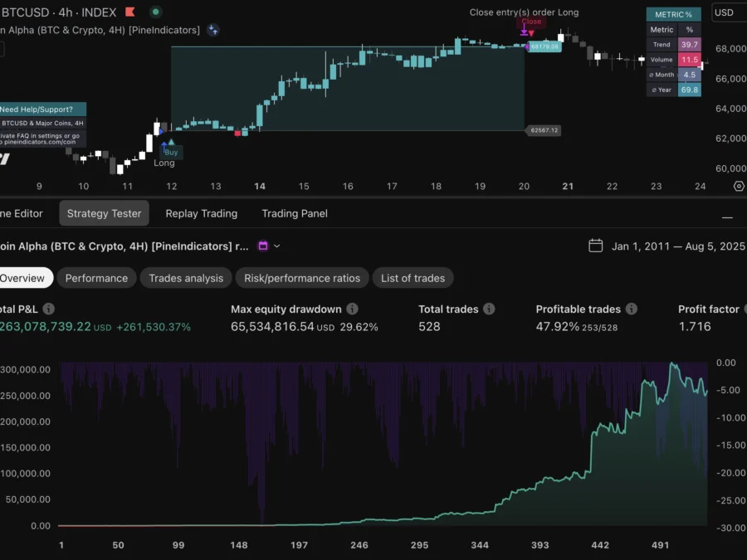The image size is (747, 560).
Task: Click trade number 246 on equity axis
Action: (x=359, y=545)
